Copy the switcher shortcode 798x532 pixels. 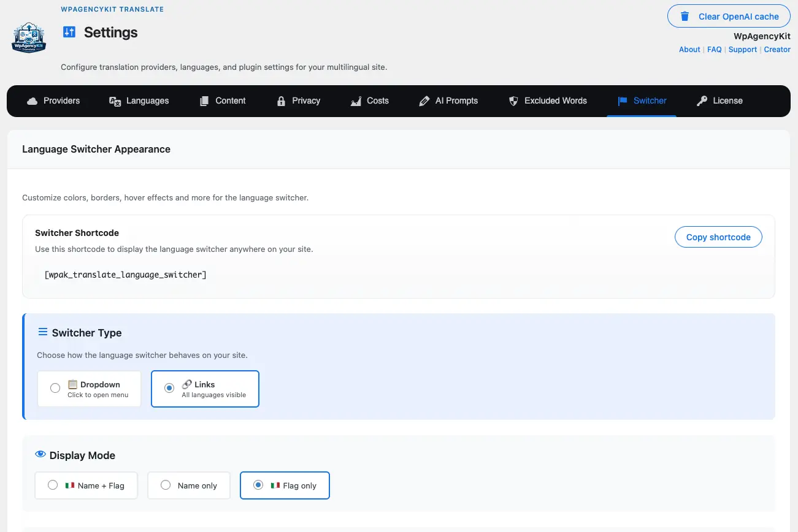coord(718,237)
